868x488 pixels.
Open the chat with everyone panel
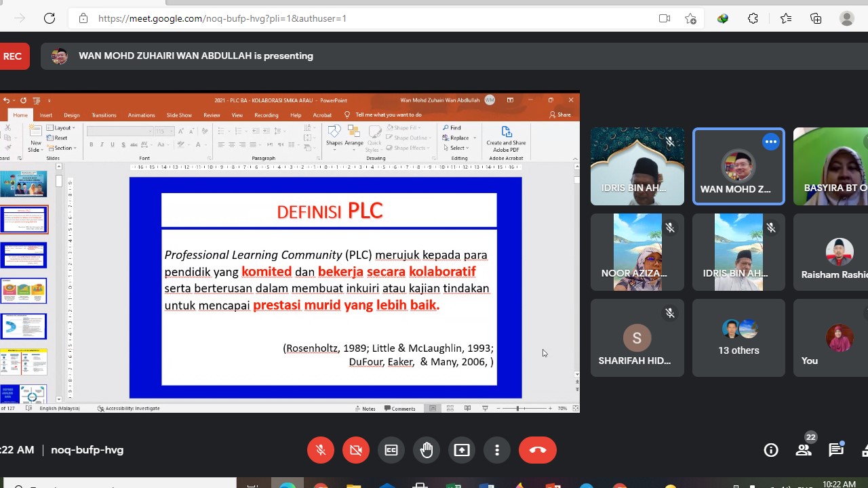836,450
